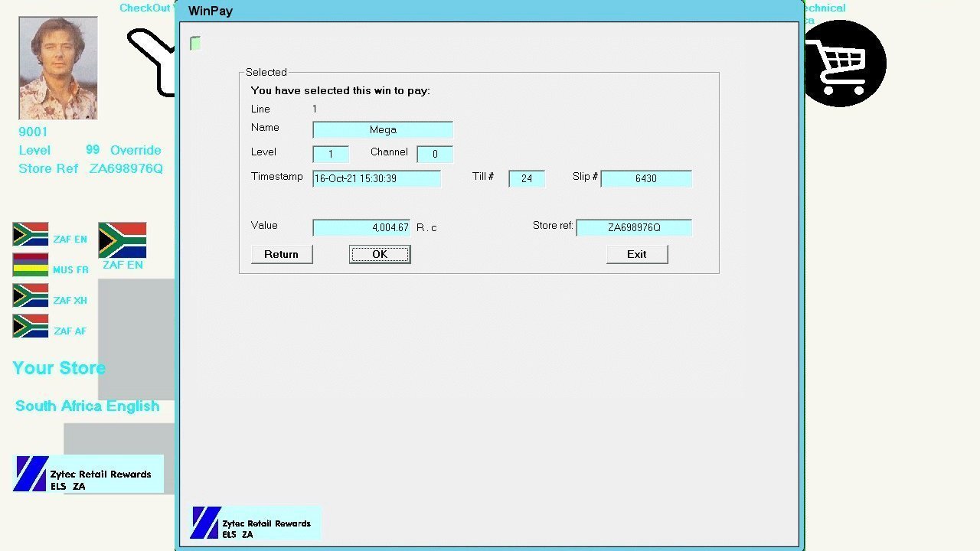980x551 pixels.
Task: Select the ZAF EN flag in list
Action: 31,234
